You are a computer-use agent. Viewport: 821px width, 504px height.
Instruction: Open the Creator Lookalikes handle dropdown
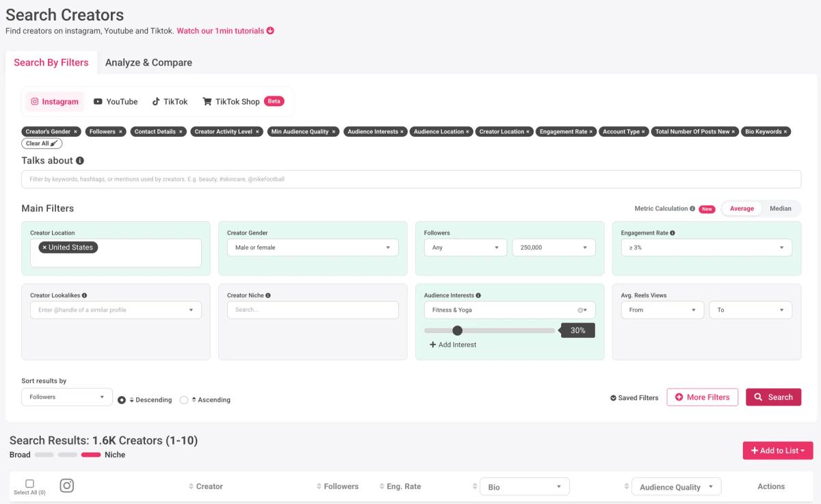click(x=116, y=310)
